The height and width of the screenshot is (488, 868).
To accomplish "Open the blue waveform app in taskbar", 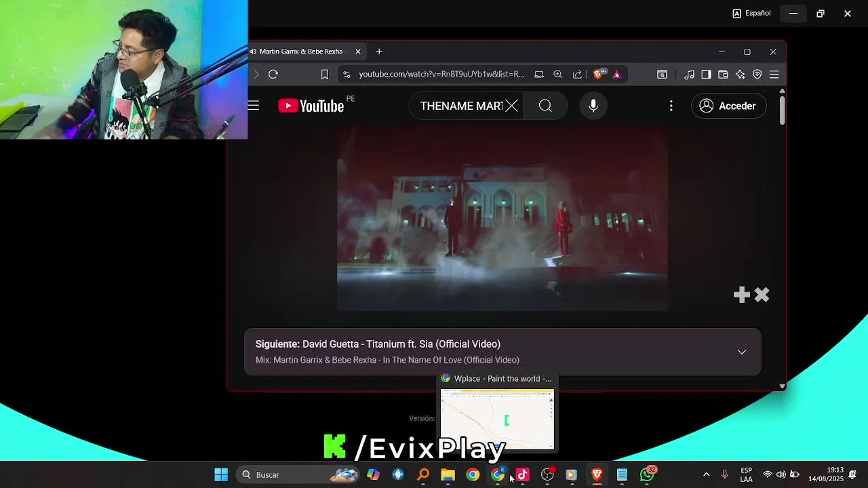I will (x=398, y=474).
